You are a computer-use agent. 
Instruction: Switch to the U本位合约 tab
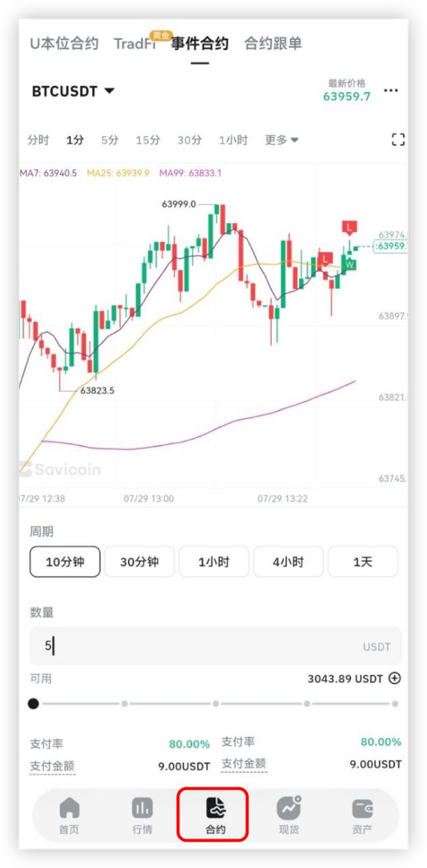[x=64, y=44]
